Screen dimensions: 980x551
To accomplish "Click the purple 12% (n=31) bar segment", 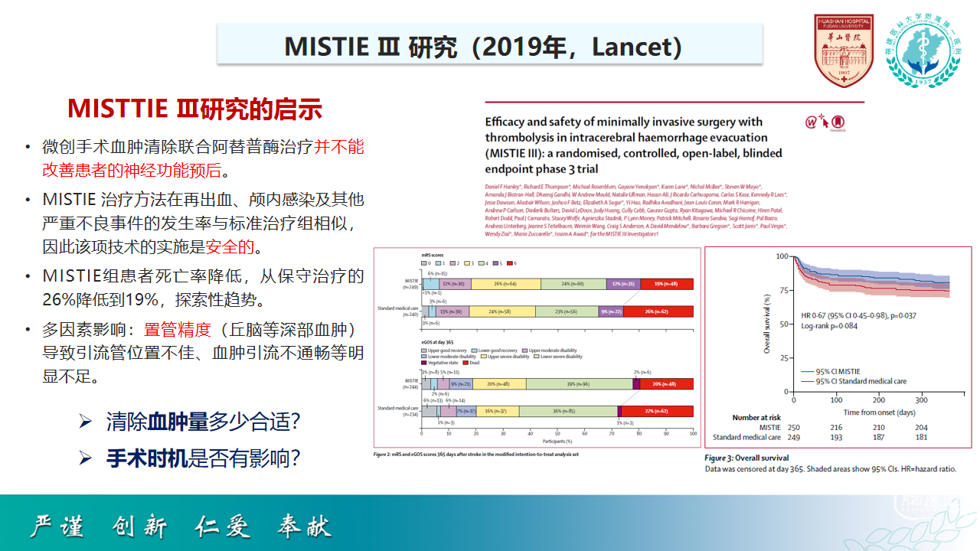I will click(624, 284).
